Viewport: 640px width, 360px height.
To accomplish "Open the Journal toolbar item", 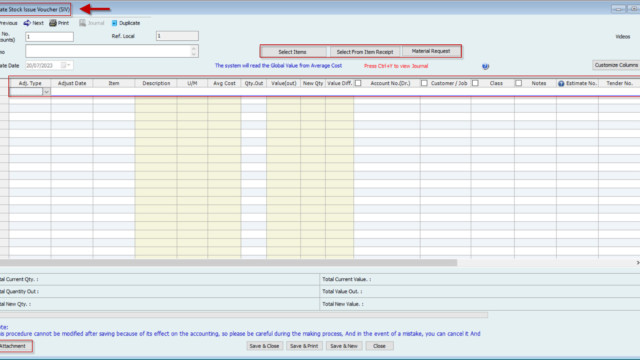I will coord(92,23).
